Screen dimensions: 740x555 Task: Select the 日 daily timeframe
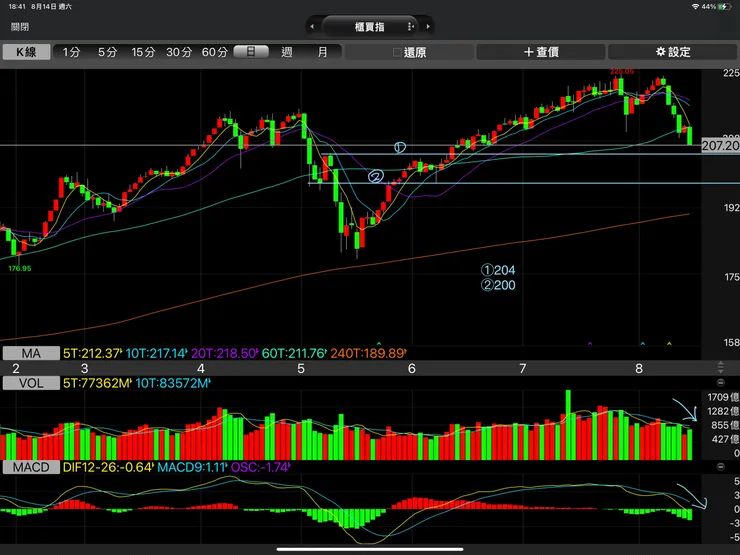[x=251, y=52]
